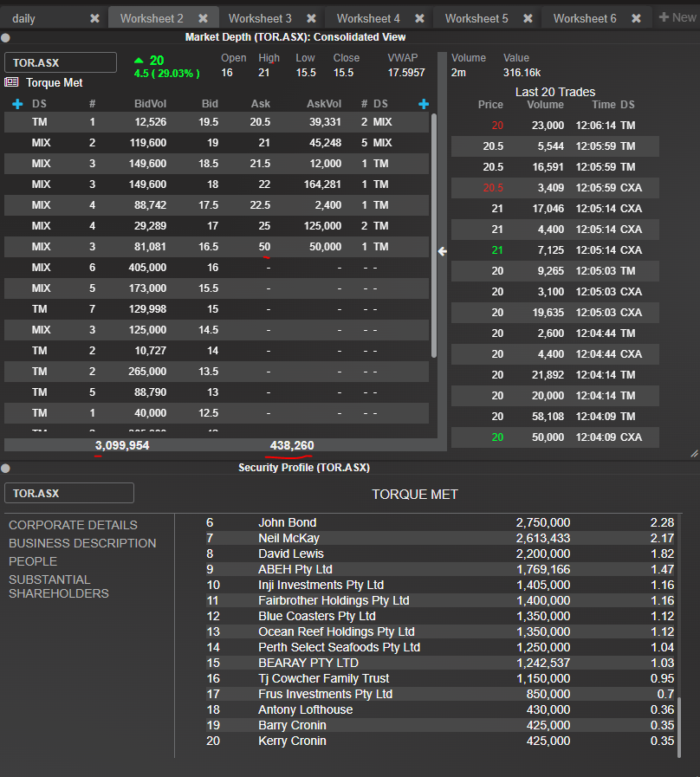
Task: Select the trade at 12:06:14
Action: click(554, 126)
